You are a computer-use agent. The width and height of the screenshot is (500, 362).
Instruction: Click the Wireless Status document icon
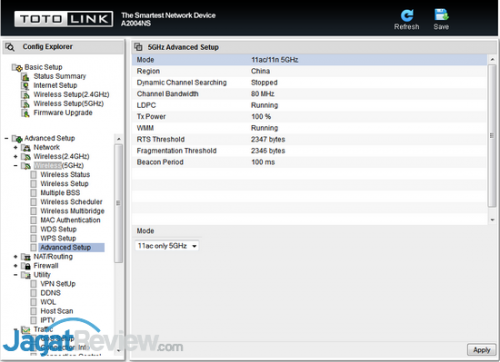coord(34,175)
